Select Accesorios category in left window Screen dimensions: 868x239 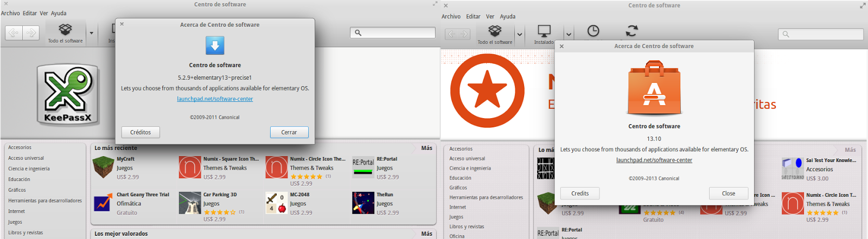pos(20,147)
